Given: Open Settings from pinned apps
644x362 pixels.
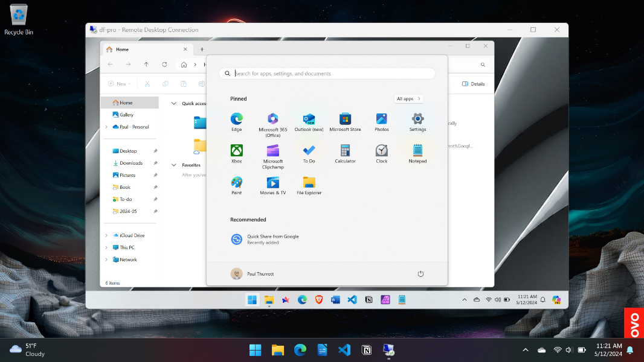Looking at the screenshot, I should click(417, 122).
